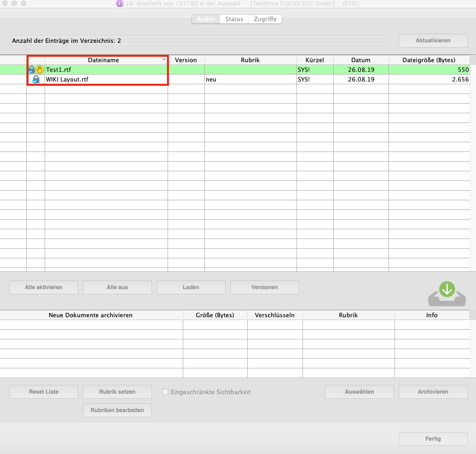Click the Versionen button
The height and width of the screenshot is (454, 476).
(264, 287)
